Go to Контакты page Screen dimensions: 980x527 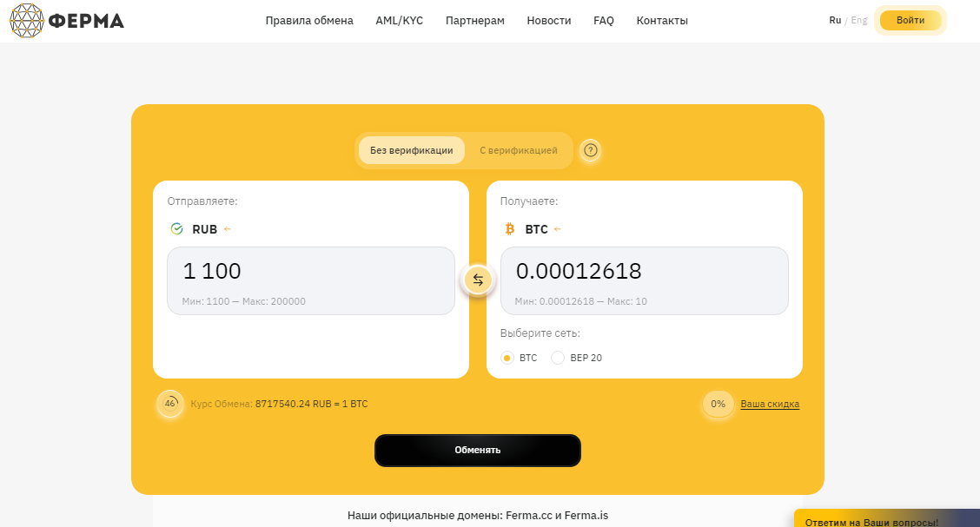tap(662, 21)
